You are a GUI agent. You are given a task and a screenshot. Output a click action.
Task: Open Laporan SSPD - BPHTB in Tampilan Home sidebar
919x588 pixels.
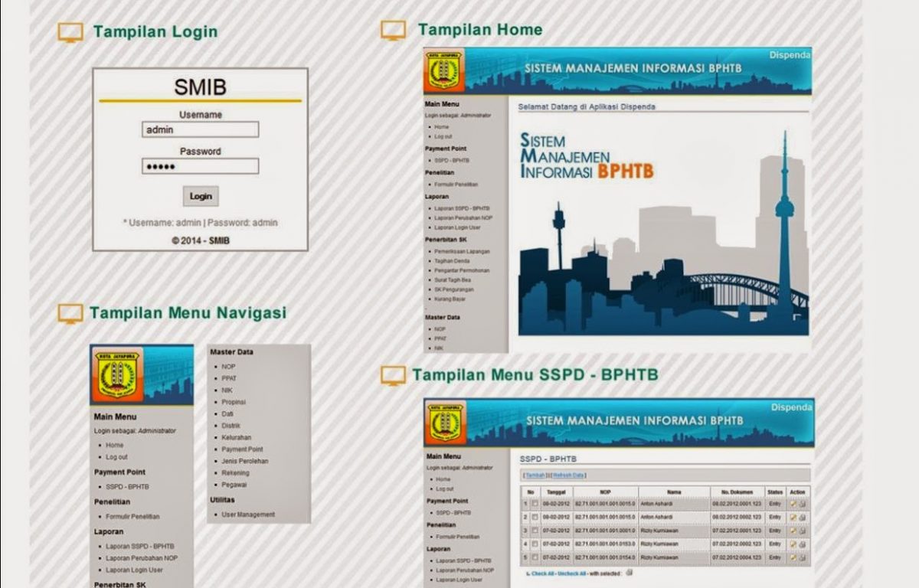coord(462,208)
